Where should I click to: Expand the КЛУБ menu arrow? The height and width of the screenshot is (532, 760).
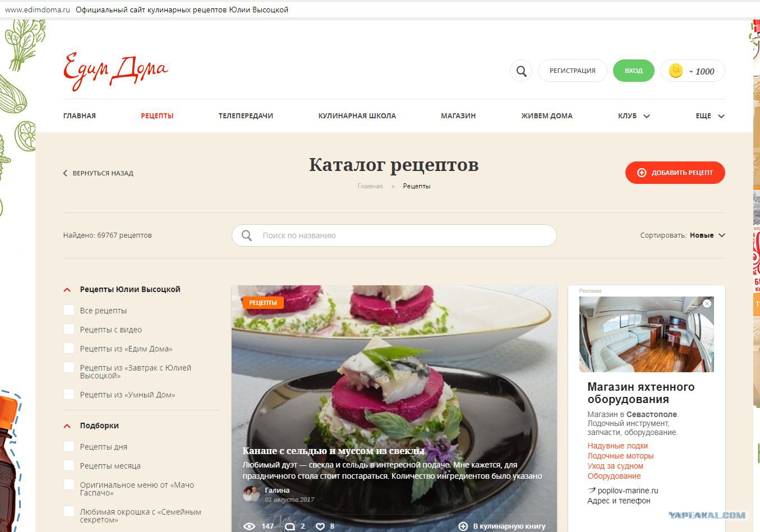click(x=647, y=116)
